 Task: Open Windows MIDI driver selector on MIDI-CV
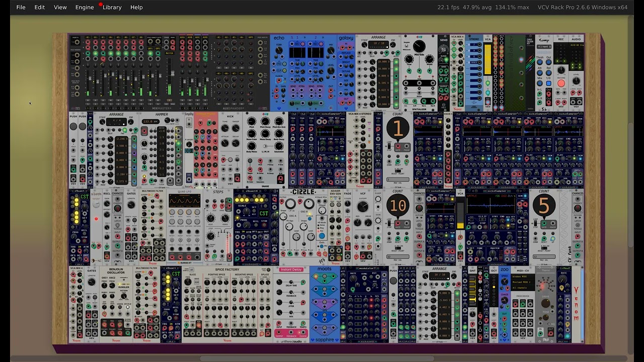(523, 277)
